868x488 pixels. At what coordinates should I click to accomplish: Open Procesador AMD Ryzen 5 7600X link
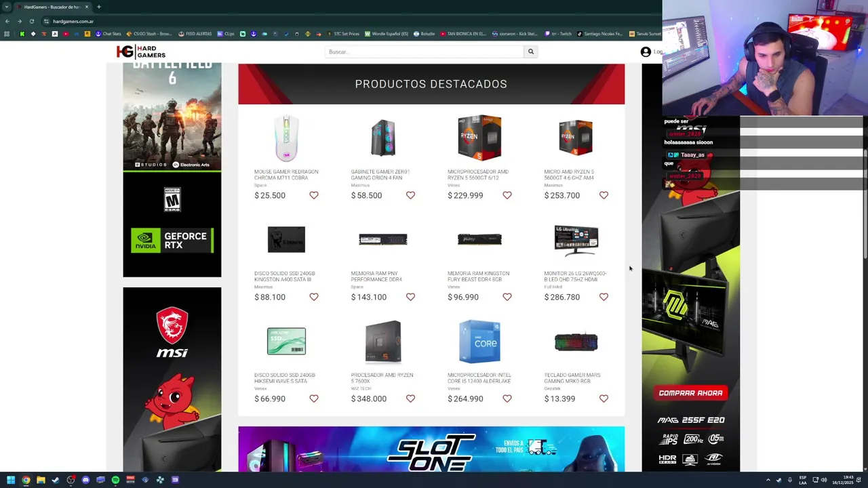point(382,378)
